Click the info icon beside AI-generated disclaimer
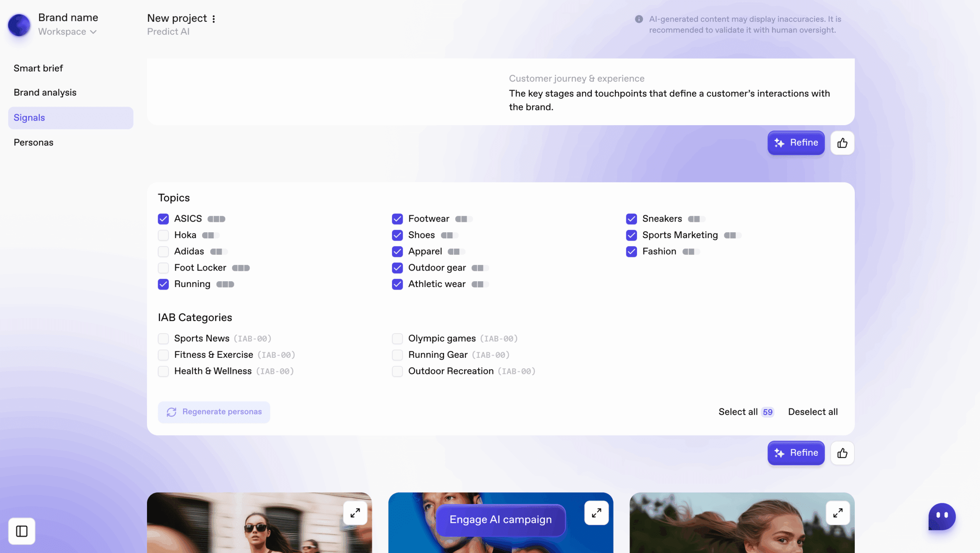Screen dimensions: 980x553 (x=639, y=19)
